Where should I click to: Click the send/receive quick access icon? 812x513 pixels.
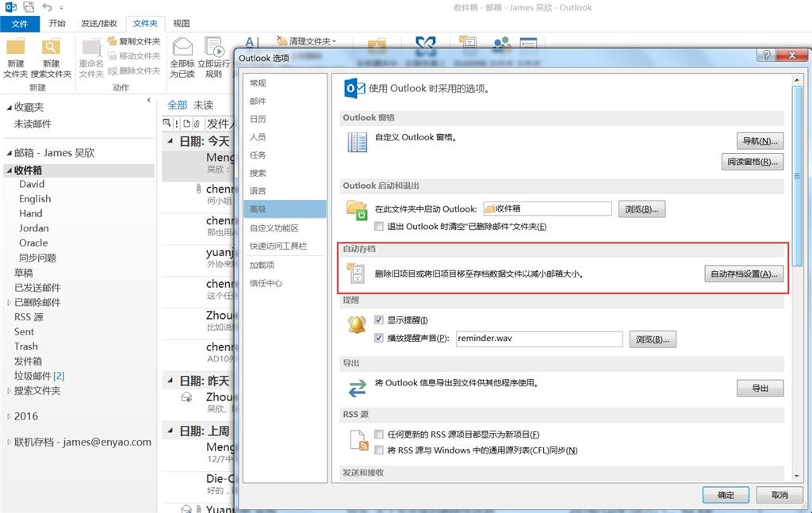pyautogui.click(x=29, y=7)
